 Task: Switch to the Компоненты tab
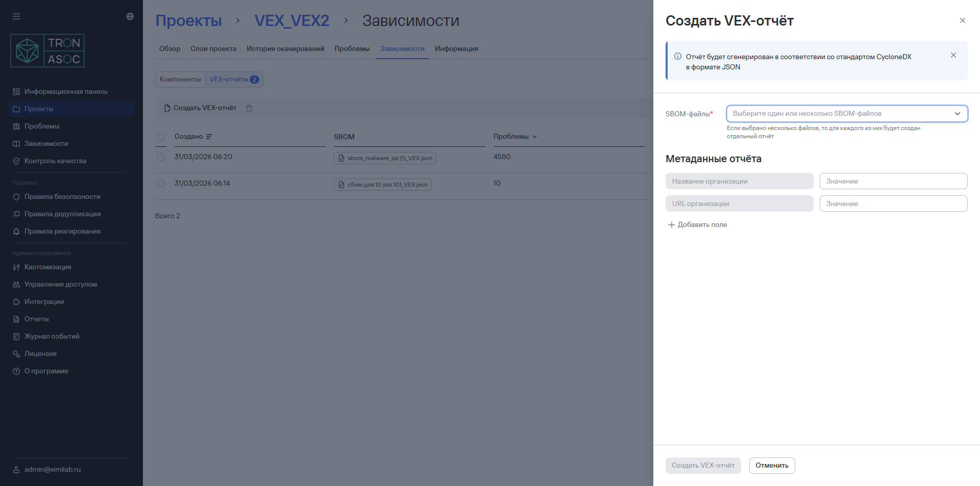[x=180, y=80]
